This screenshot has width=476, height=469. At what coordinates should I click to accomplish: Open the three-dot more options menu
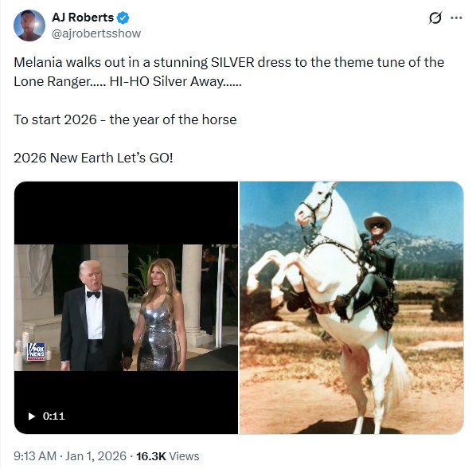[456, 18]
